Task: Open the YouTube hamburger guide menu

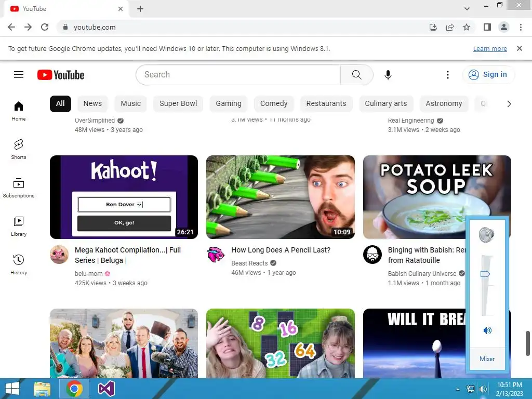Action: tap(19, 75)
